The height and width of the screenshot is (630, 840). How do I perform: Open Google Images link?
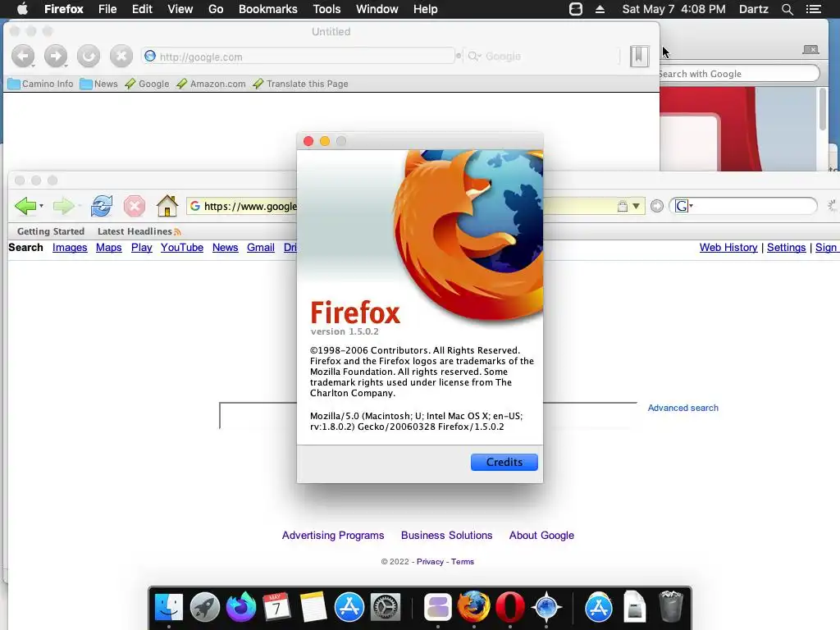coord(70,248)
